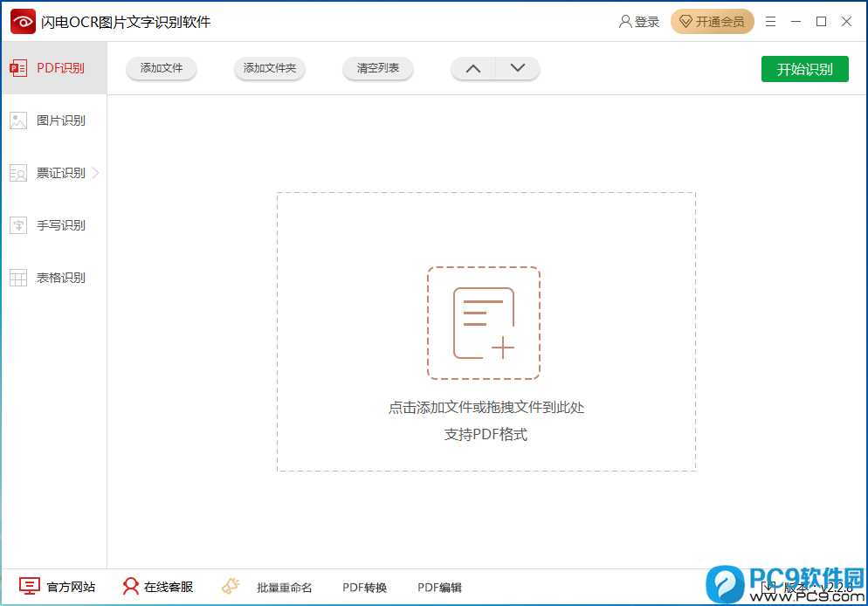Click the handwriting icon beside 手写识别
The height and width of the screenshot is (606, 868).
click(x=18, y=225)
